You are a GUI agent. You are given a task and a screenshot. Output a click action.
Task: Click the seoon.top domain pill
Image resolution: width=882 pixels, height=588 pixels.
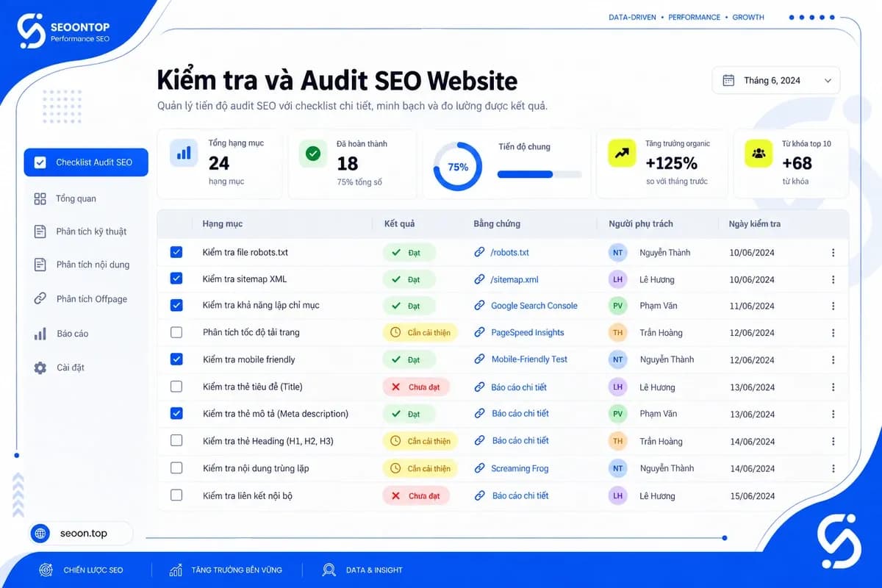81,534
